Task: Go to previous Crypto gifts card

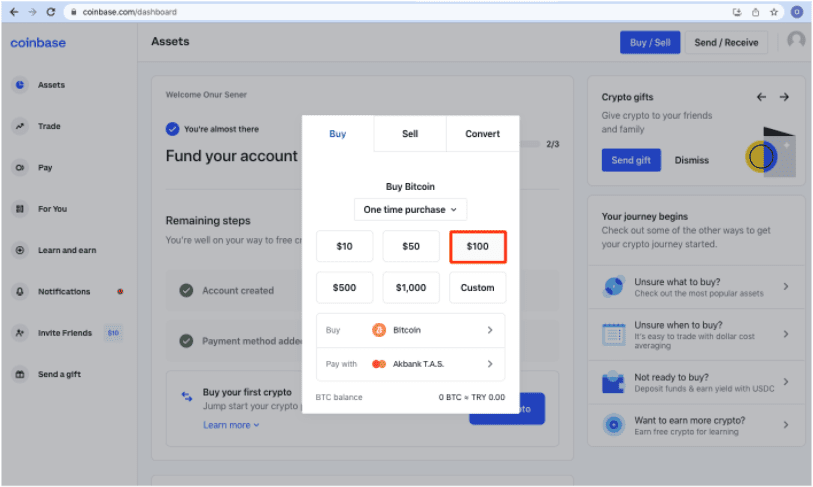Action: point(761,97)
